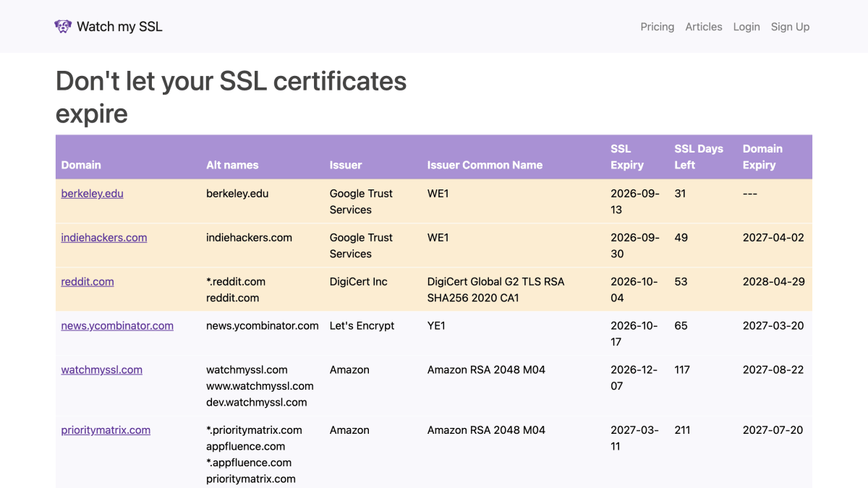Image resolution: width=868 pixels, height=488 pixels.
Task: Click the 31 days left value
Action: click(680, 194)
